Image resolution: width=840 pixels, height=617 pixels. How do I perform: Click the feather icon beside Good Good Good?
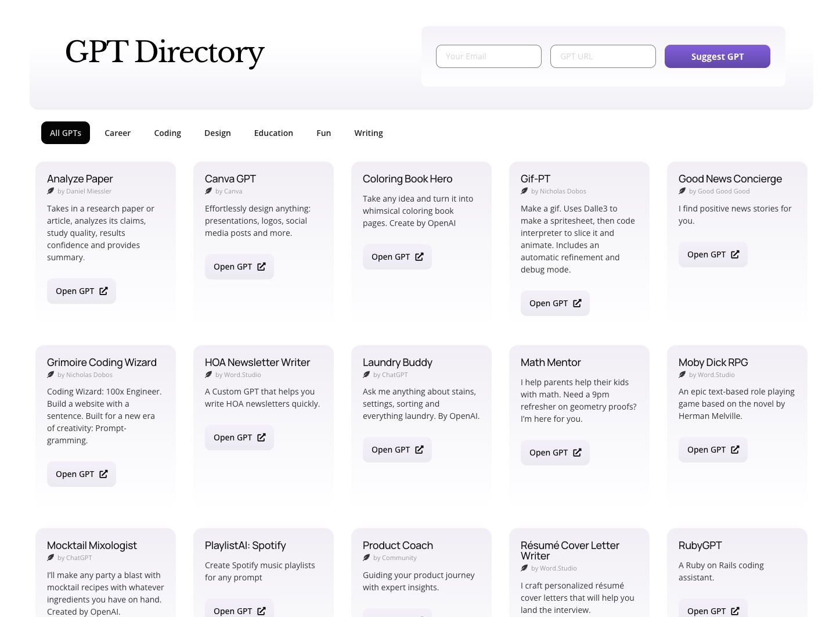(x=682, y=191)
